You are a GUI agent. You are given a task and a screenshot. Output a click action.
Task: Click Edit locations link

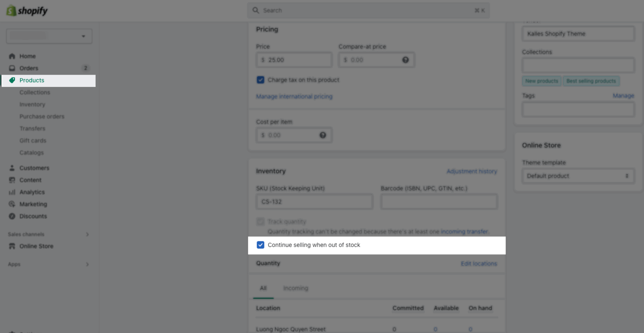(479, 263)
